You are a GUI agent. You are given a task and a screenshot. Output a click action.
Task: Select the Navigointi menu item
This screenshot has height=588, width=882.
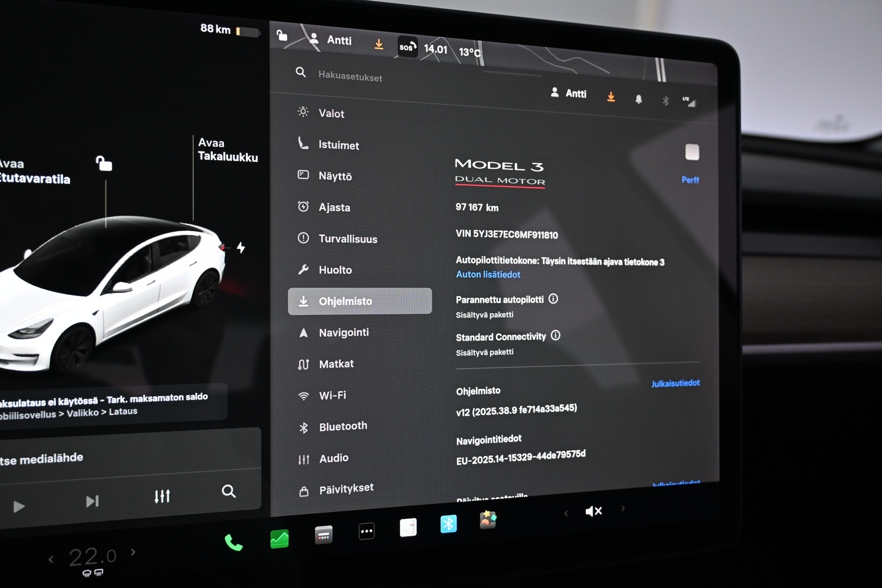pyautogui.click(x=344, y=332)
